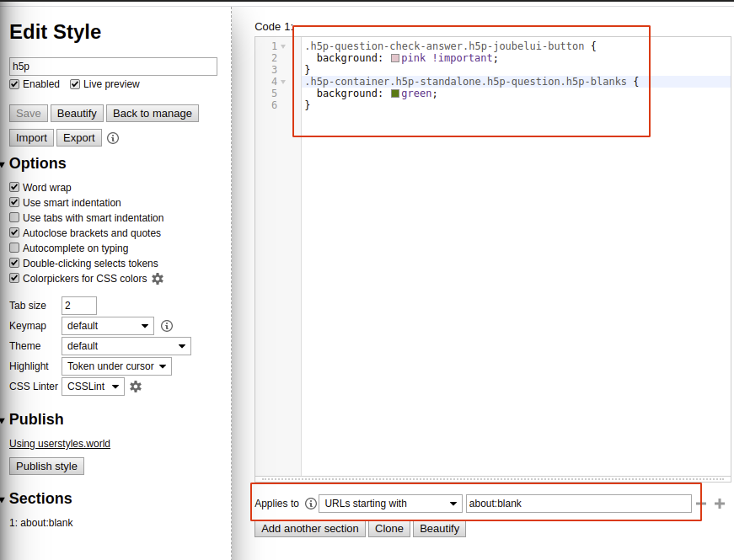Image resolution: width=734 pixels, height=560 pixels.
Task: Open the info icon next to Export
Action: click(113, 138)
